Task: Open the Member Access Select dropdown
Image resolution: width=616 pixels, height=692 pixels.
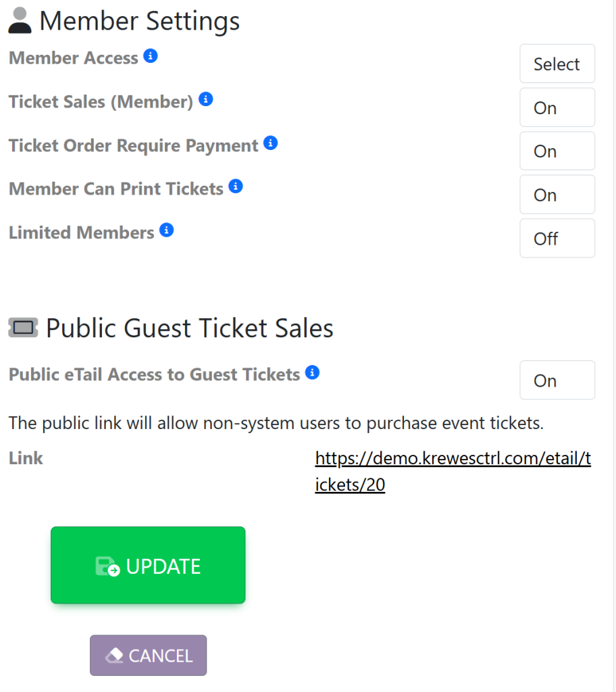Action: (557, 64)
